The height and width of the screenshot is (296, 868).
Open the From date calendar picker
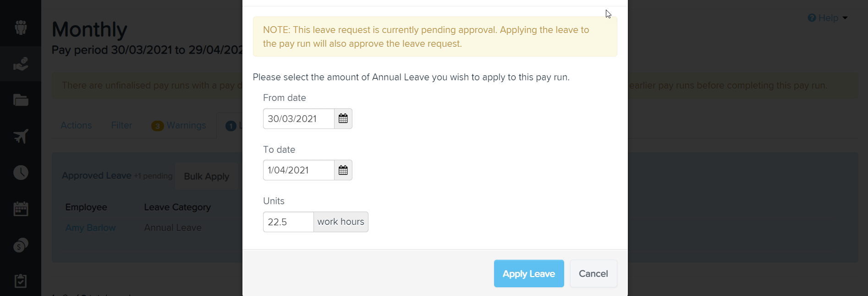tap(343, 119)
